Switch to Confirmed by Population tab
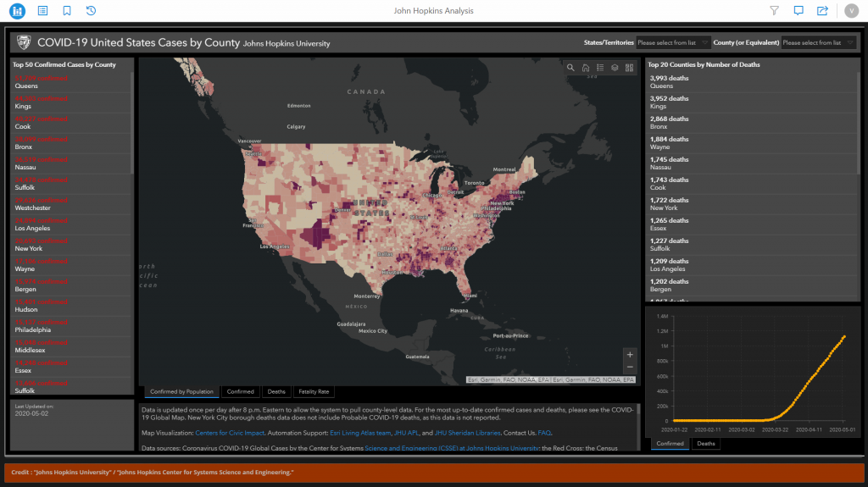The width and height of the screenshot is (868, 487). coord(181,392)
